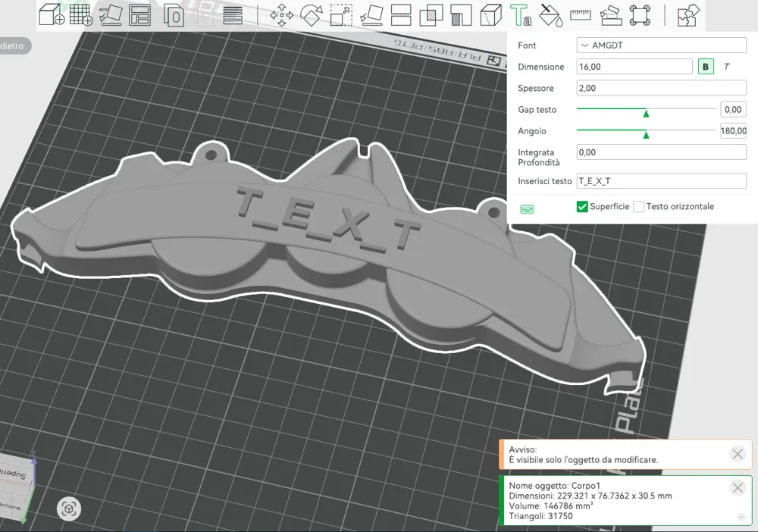Click the Gap testo value 0,00

click(733, 110)
